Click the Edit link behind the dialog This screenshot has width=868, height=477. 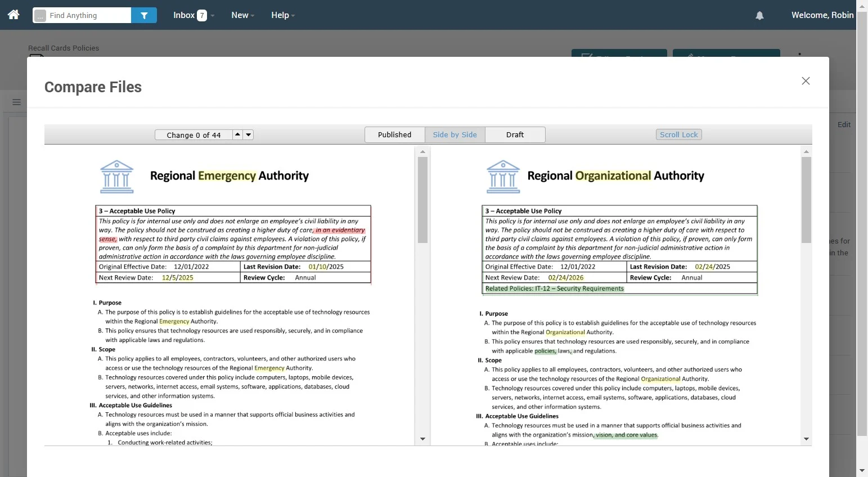[844, 124]
